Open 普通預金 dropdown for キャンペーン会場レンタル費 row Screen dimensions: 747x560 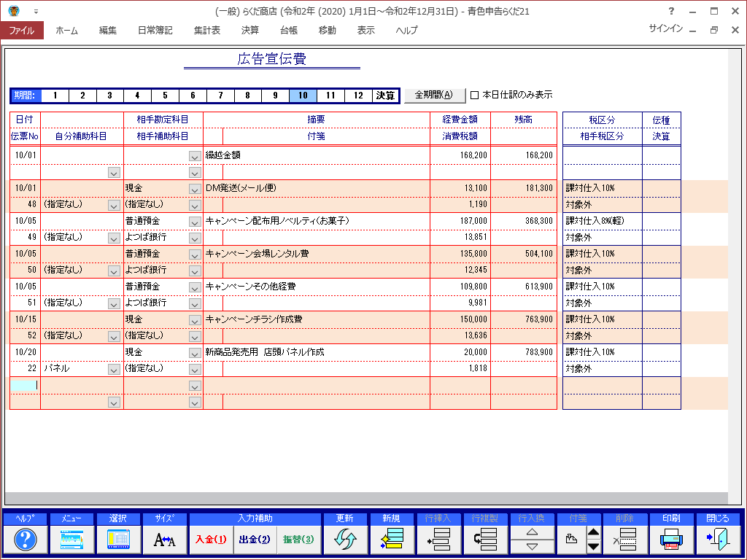tap(194, 254)
